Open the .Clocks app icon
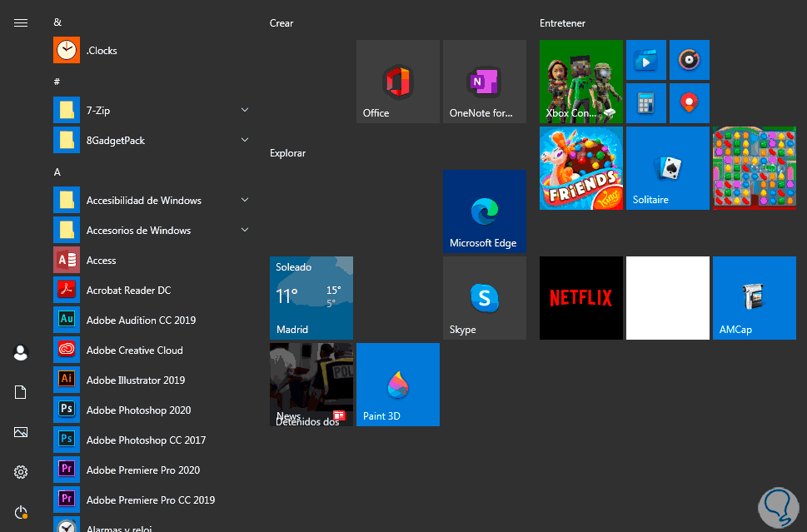 pos(67,51)
